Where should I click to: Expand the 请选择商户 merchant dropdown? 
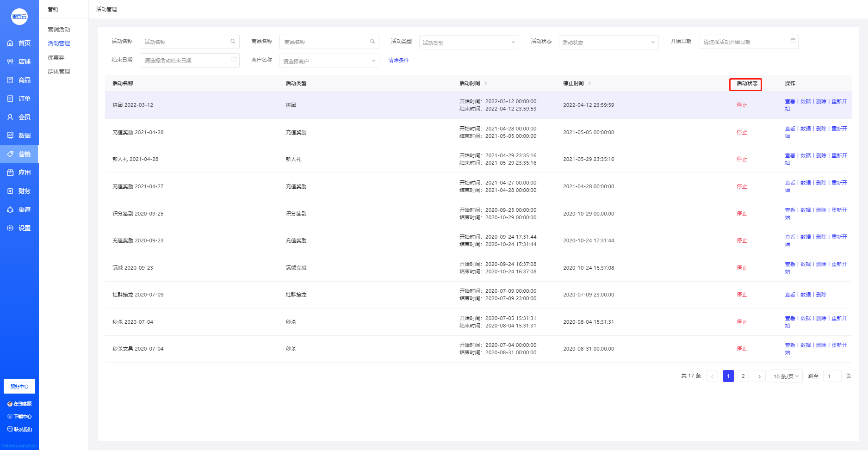[x=329, y=61]
